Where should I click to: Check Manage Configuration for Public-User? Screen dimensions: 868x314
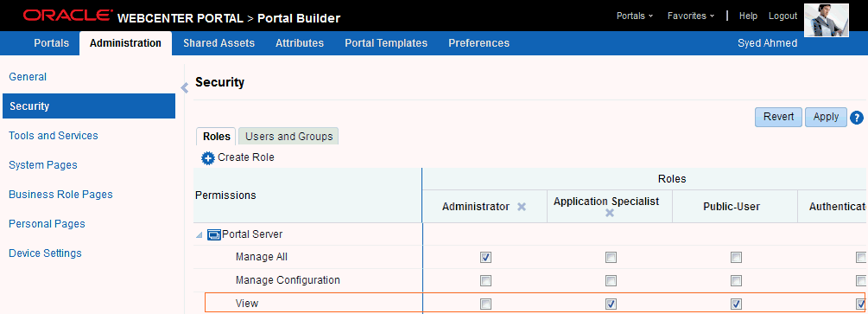click(736, 281)
